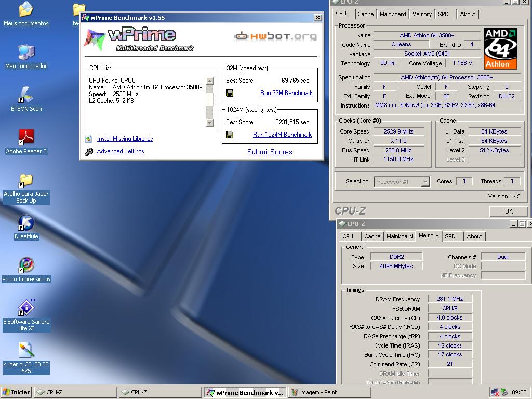Run 32M Benchmark link

pos(286,93)
